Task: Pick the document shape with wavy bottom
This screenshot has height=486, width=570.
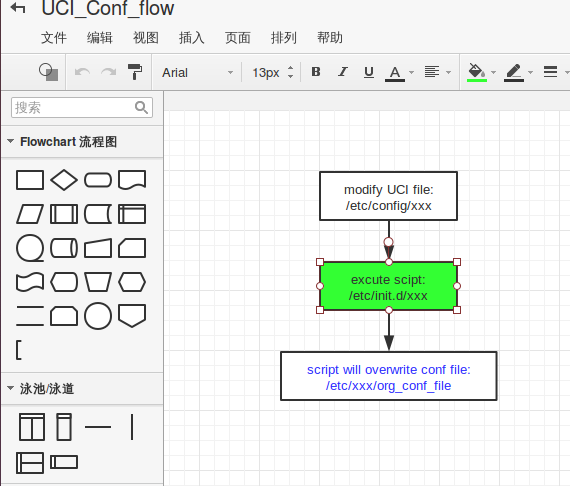Action: (132, 180)
